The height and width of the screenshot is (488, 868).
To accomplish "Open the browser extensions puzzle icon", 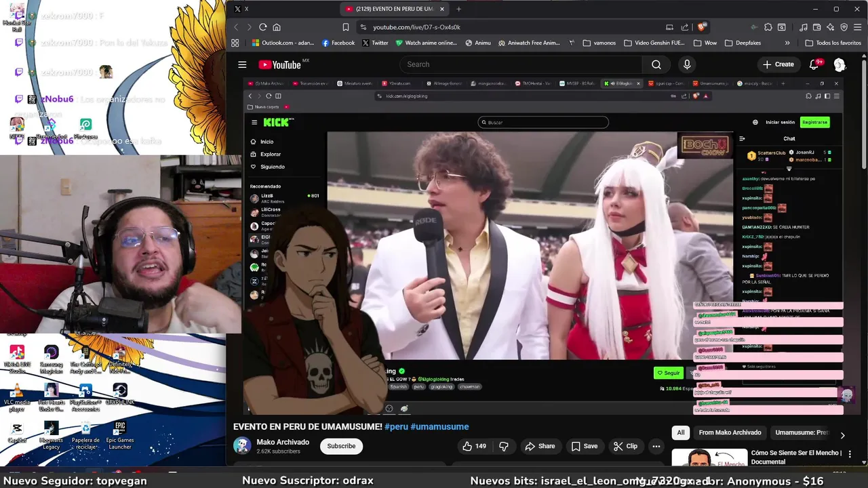I will 768,27.
